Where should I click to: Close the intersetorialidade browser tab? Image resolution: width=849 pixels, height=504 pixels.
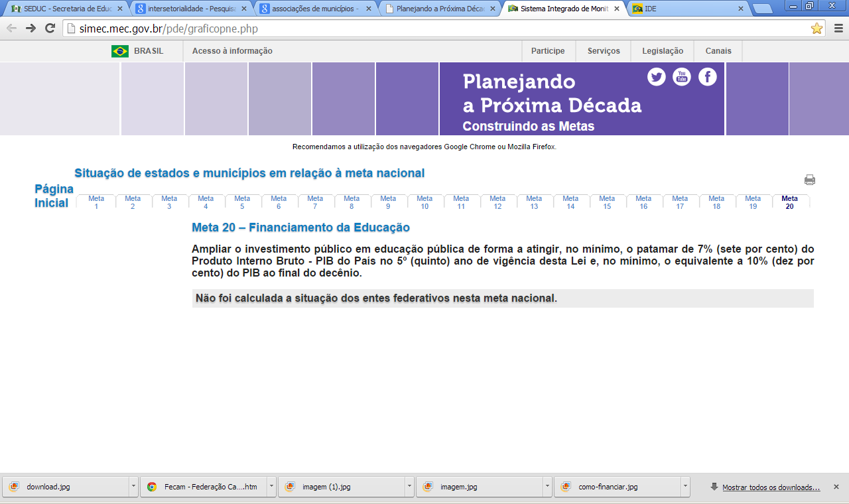coord(243,9)
